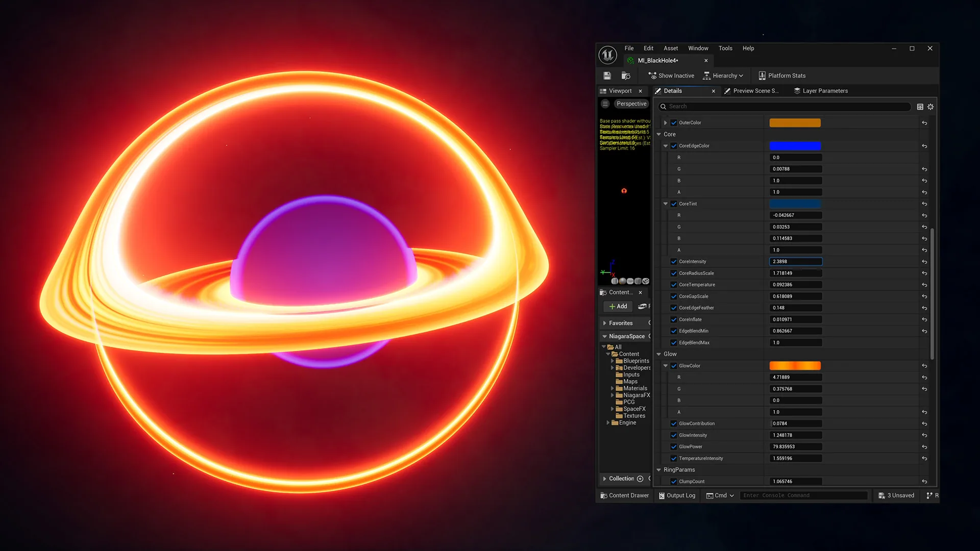
Task: Collapse the Core category
Action: click(x=659, y=135)
